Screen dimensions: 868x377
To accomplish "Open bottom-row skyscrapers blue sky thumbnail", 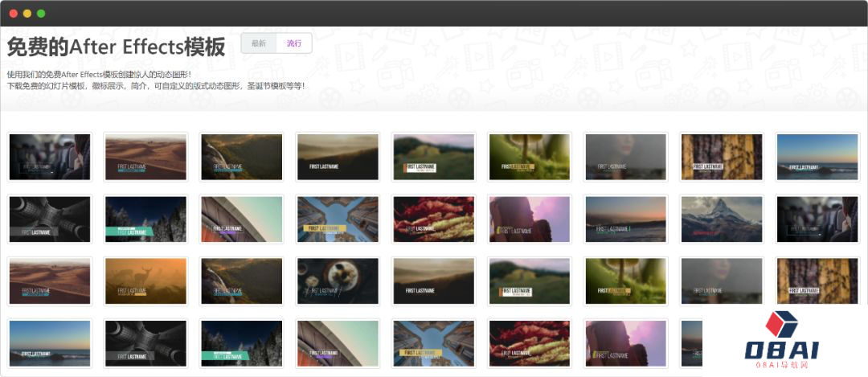I will [434, 343].
